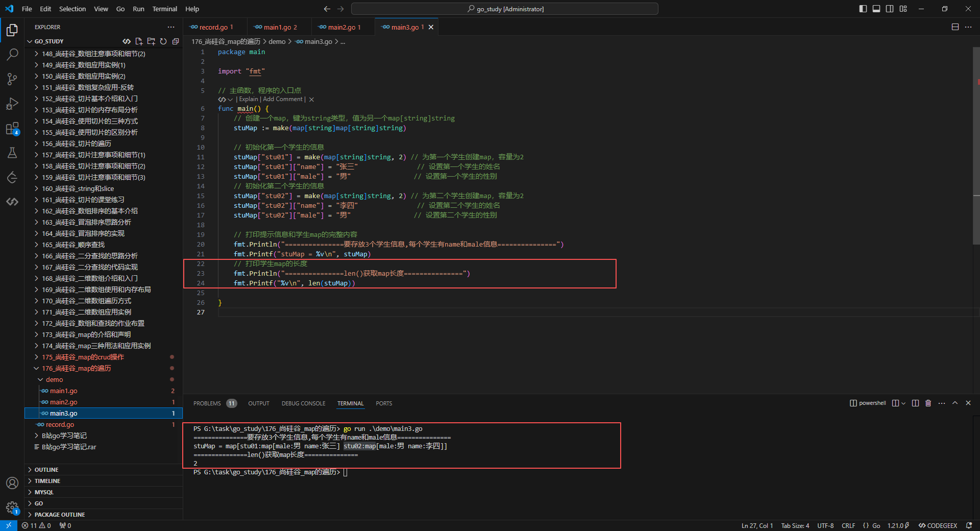Open the CodeGeeX panel in activity bar

point(12,202)
